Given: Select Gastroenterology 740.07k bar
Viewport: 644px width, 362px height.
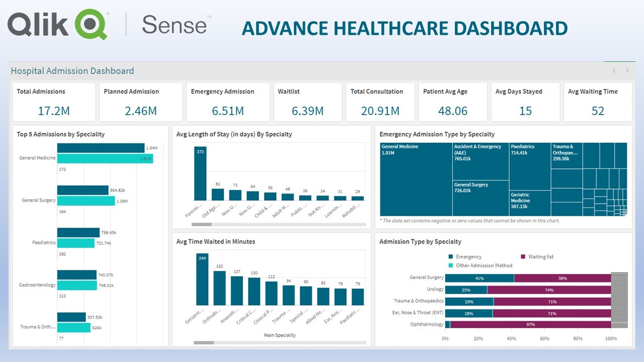Looking at the screenshot, I should (x=76, y=275).
